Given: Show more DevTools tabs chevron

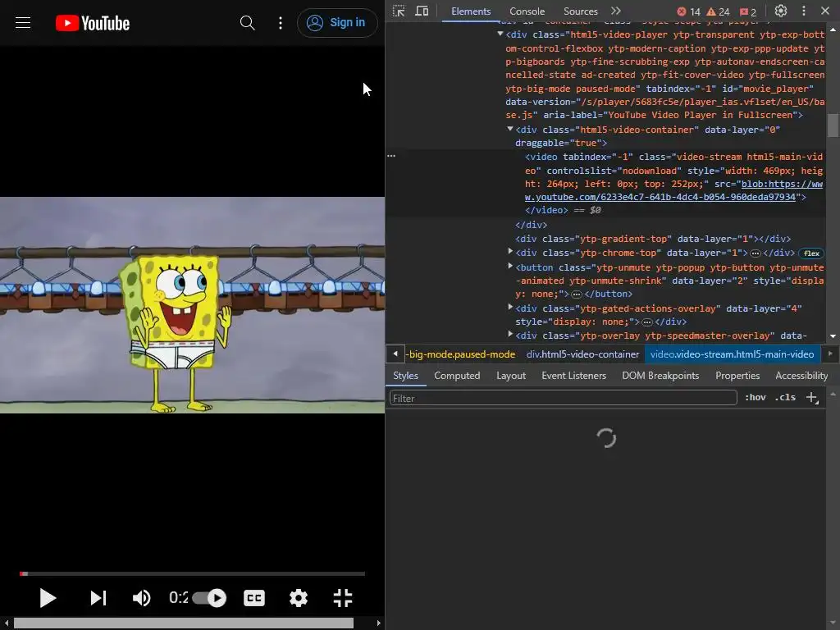Looking at the screenshot, I should (616, 11).
